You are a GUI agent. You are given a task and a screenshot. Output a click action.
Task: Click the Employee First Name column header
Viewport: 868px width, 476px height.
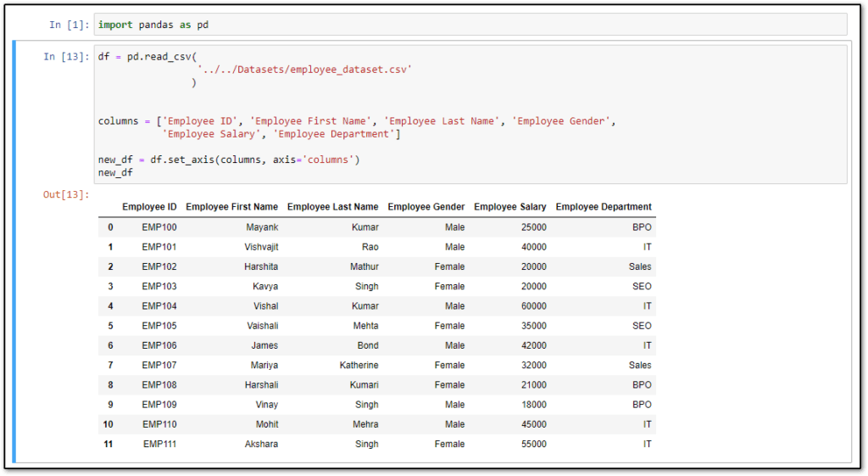pyautogui.click(x=232, y=207)
